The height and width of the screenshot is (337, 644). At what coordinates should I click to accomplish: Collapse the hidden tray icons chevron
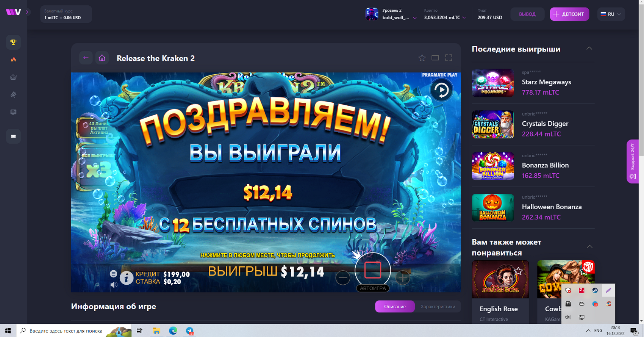pyautogui.click(x=588, y=331)
